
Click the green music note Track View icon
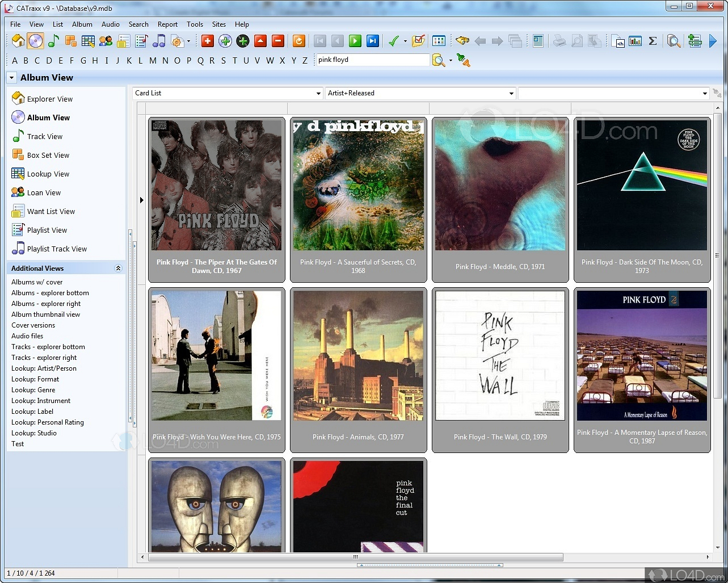[x=53, y=41]
